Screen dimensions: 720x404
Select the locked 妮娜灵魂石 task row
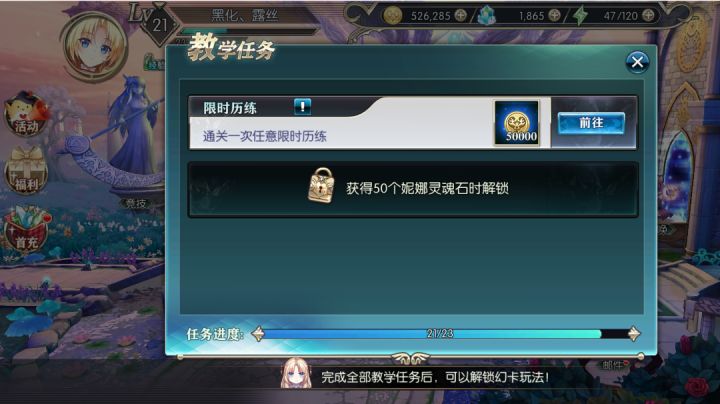413,189
